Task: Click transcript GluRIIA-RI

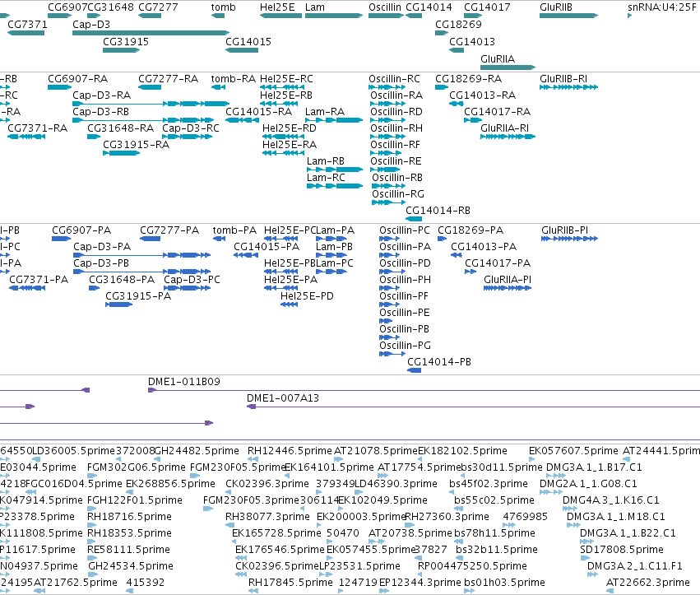Action: click(x=508, y=137)
